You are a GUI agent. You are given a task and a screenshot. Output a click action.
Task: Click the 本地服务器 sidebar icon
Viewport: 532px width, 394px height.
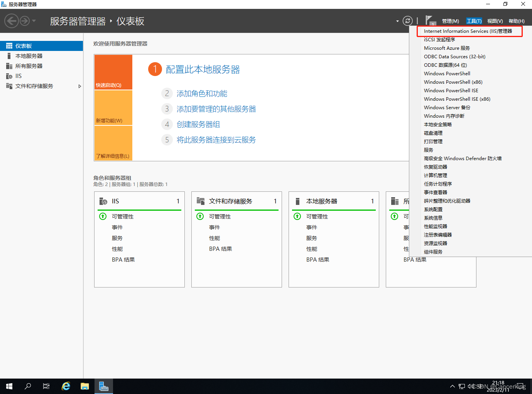point(9,56)
